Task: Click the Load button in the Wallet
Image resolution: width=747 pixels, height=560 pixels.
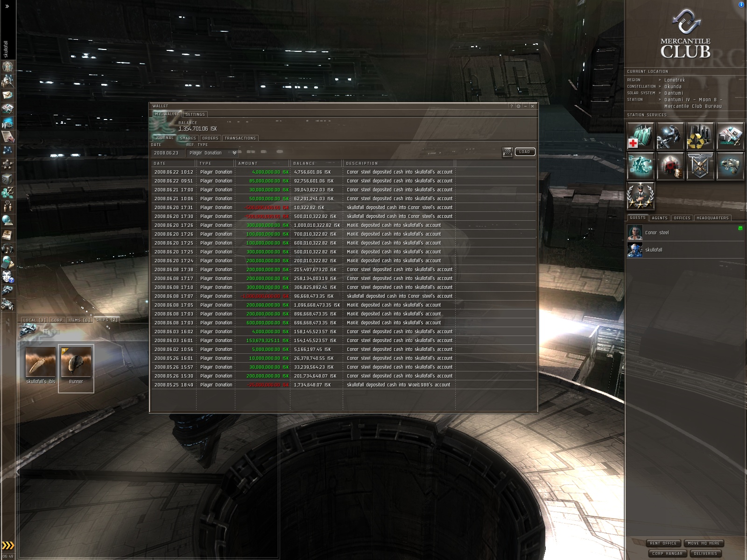Action: coord(525,152)
